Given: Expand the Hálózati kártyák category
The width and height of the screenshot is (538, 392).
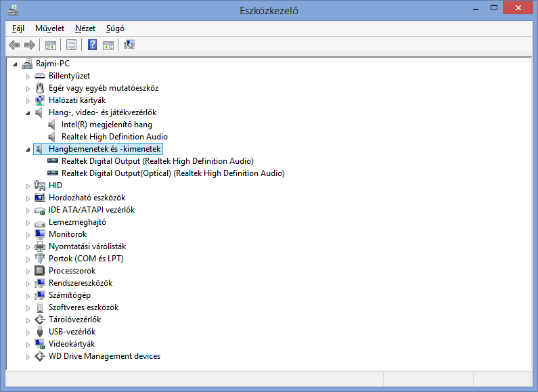Looking at the screenshot, I should pyautogui.click(x=28, y=101).
